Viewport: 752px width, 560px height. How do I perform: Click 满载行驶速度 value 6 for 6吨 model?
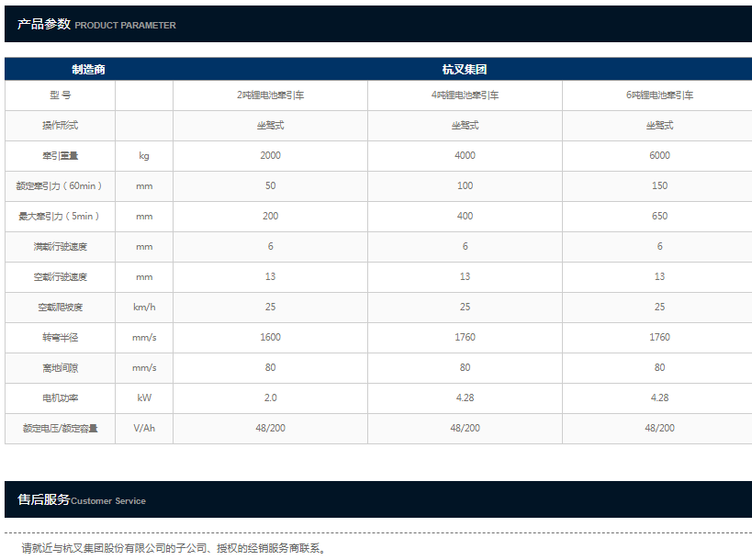click(660, 246)
